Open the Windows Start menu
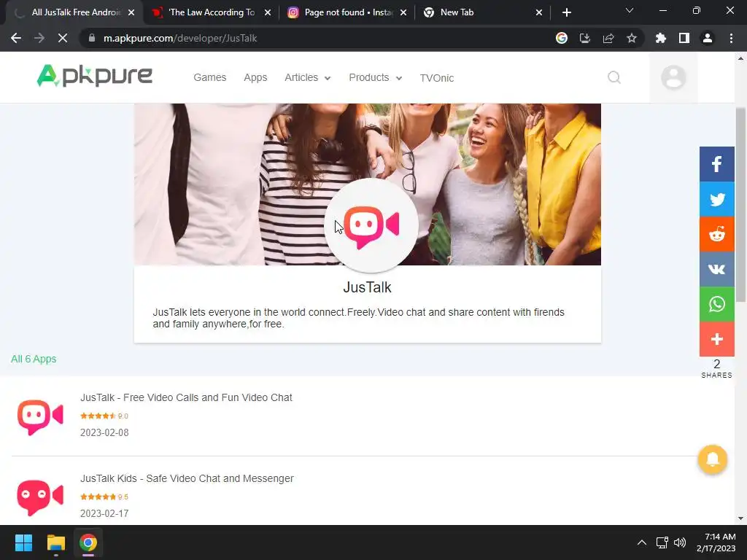747x560 pixels. 23,542
